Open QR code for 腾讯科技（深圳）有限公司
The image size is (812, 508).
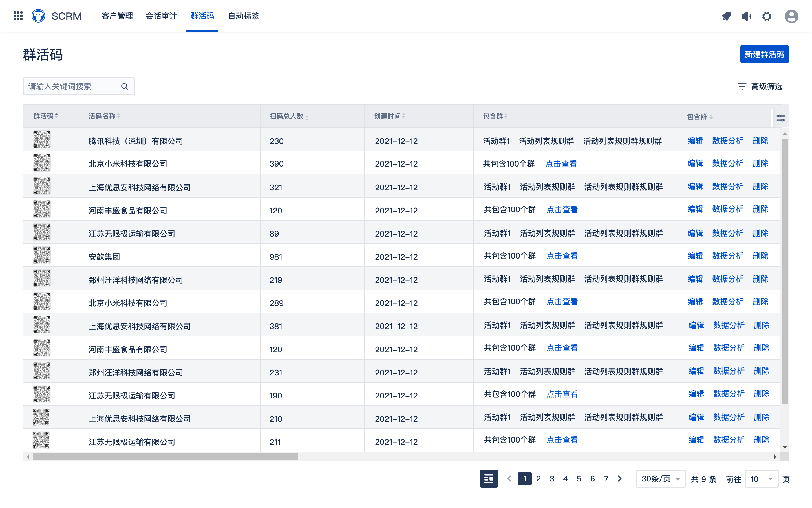coord(42,139)
